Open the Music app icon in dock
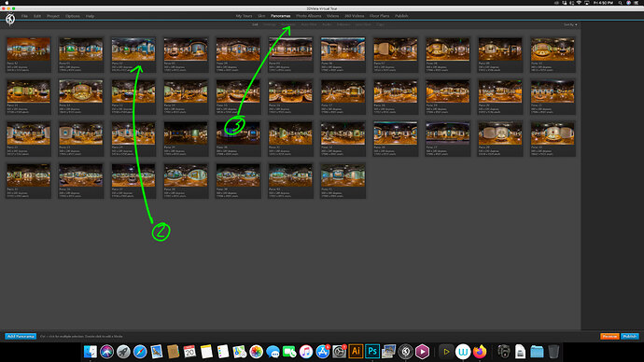 click(306, 352)
